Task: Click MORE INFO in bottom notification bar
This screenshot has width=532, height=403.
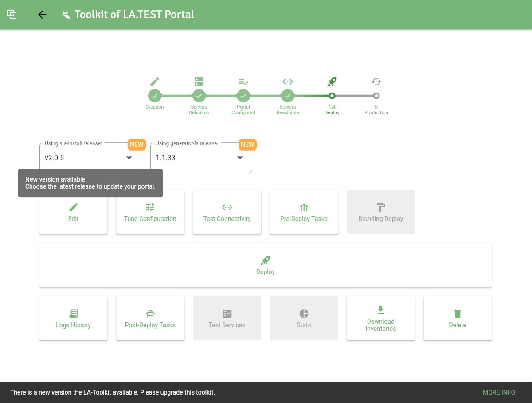Action: click(499, 392)
